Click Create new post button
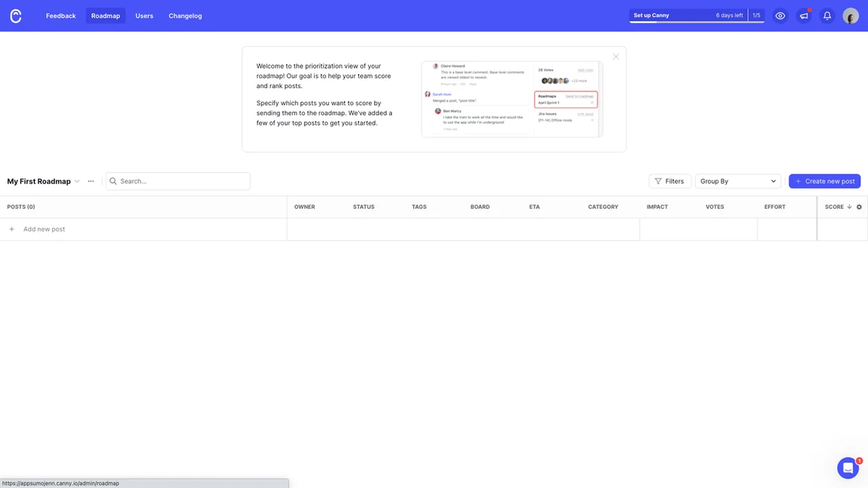The height and width of the screenshot is (488, 868). 825,181
